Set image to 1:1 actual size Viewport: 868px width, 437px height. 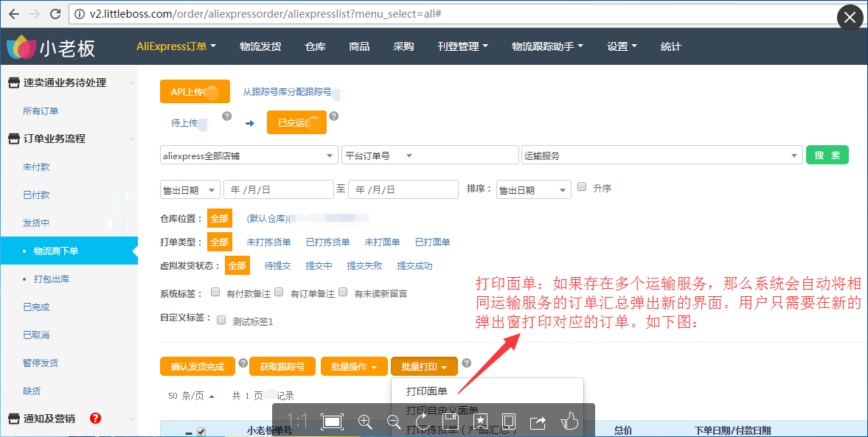[296, 422]
